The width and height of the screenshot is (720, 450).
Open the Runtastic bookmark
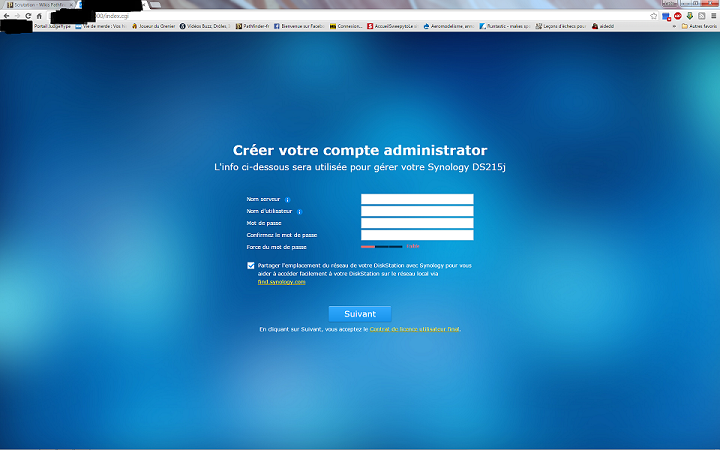[x=505, y=26]
